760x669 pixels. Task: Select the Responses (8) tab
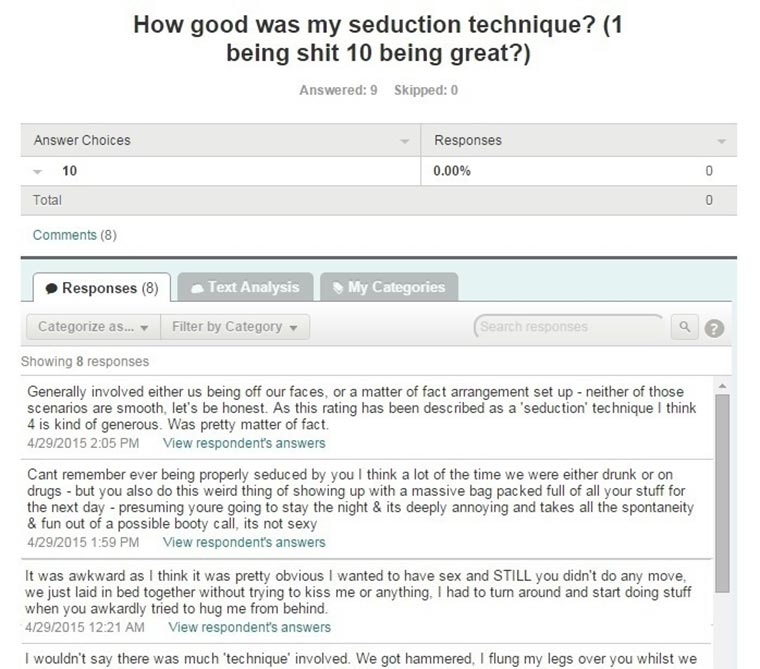pyautogui.click(x=101, y=288)
